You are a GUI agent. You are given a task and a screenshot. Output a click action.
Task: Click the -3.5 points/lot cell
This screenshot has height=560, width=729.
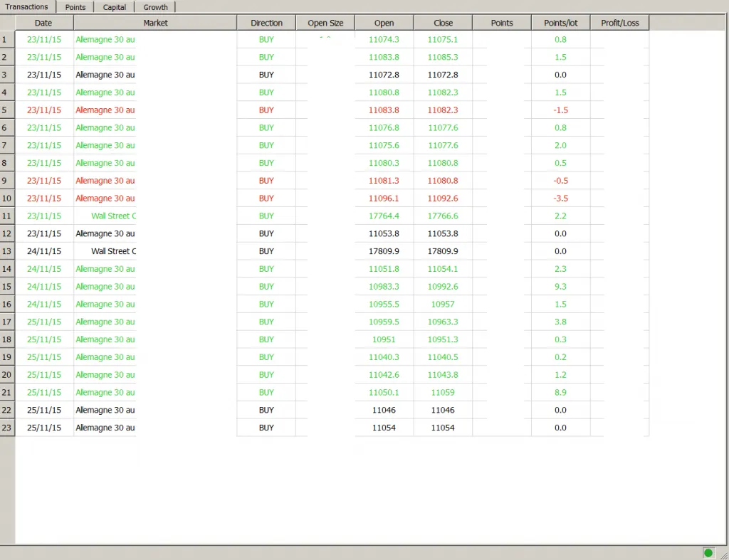pos(561,199)
